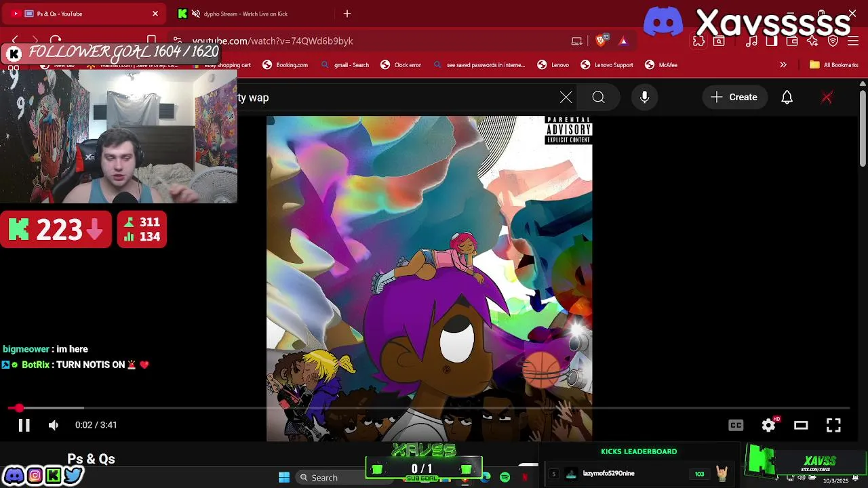The width and height of the screenshot is (868, 488).
Task: Open the All Bookmarks folder
Action: 833,65
